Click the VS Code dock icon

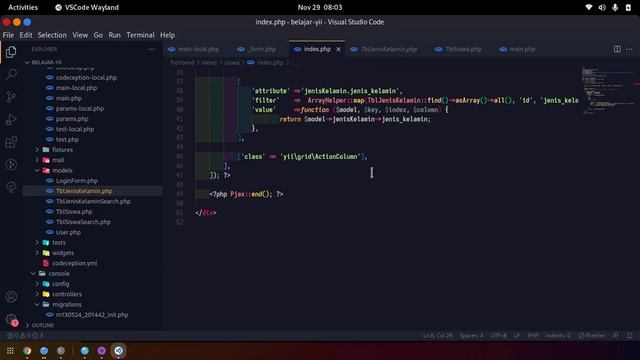(x=118, y=351)
